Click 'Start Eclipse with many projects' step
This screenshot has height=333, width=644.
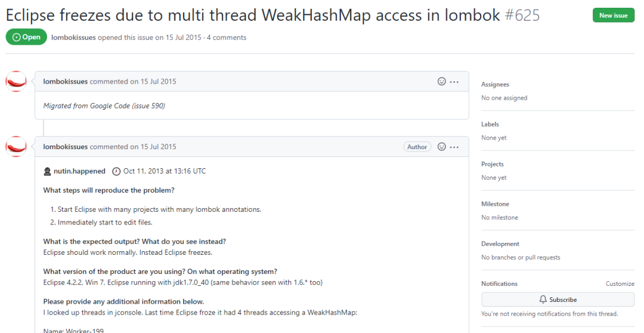[159, 209]
